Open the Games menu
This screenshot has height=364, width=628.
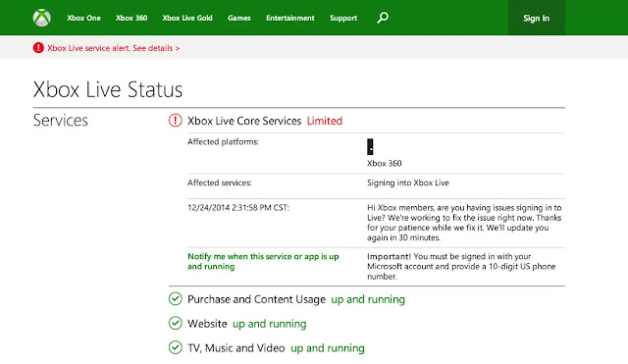pos(239,18)
